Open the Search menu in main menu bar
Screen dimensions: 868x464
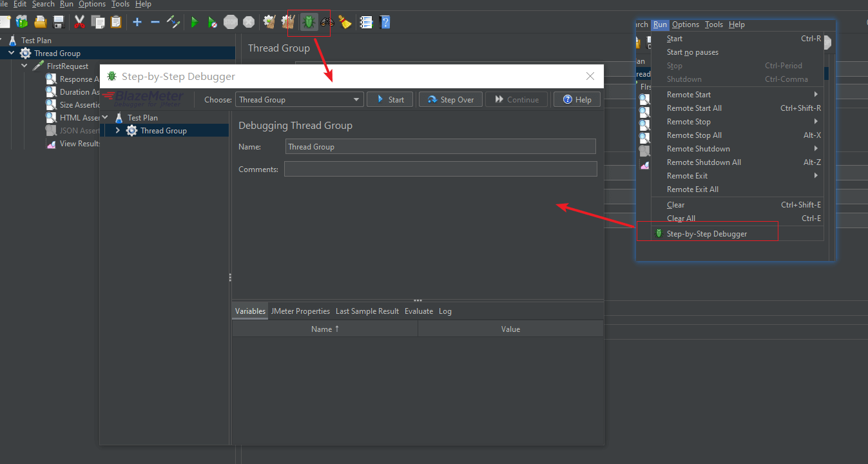click(x=43, y=4)
